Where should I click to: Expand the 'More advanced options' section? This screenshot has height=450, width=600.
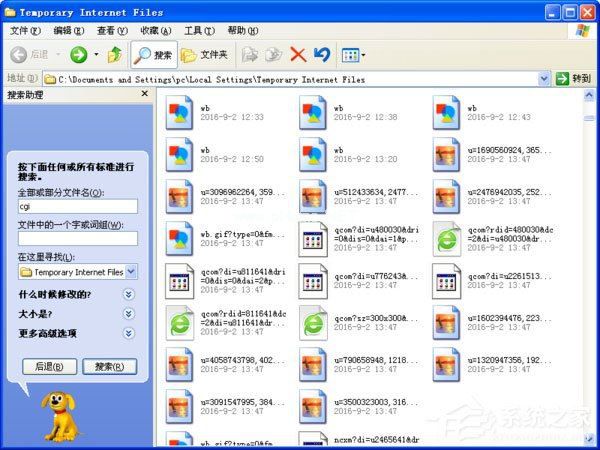point(129,333)
